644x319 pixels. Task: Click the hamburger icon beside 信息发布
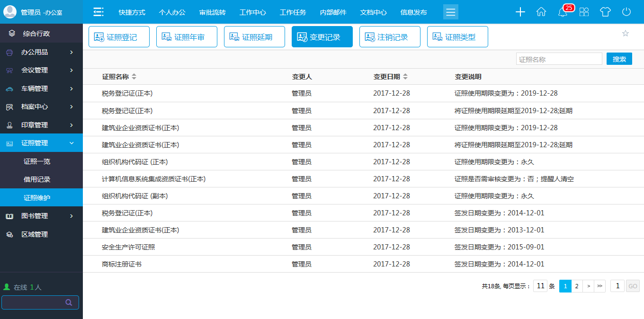(x=450, y=12)
